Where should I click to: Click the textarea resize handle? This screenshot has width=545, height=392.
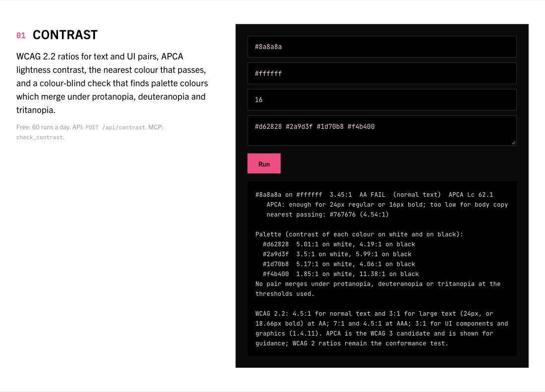coord(514,143)
